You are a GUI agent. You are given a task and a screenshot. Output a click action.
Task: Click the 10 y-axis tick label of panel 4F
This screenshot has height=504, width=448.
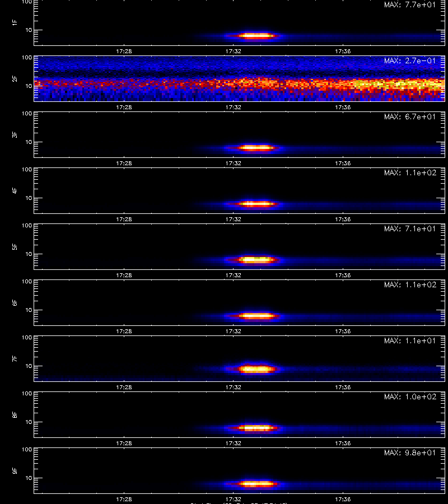click(29, 198)
